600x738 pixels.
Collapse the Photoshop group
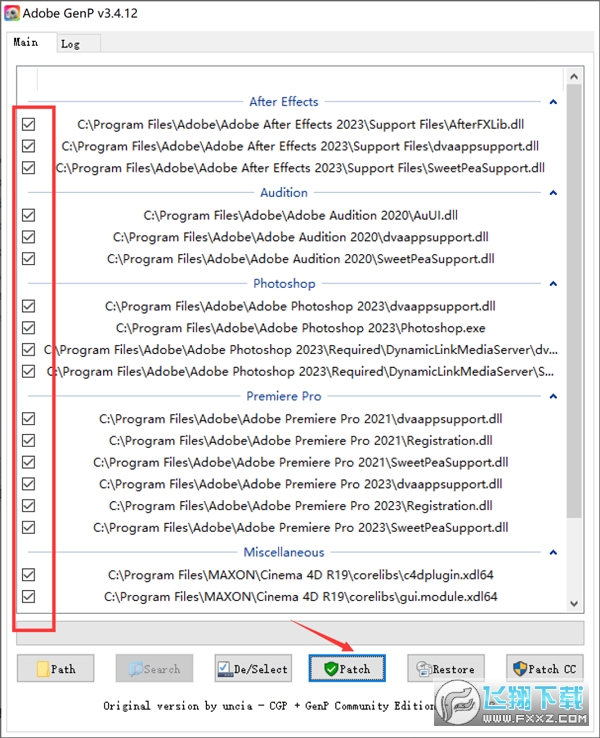pos(553,283)
